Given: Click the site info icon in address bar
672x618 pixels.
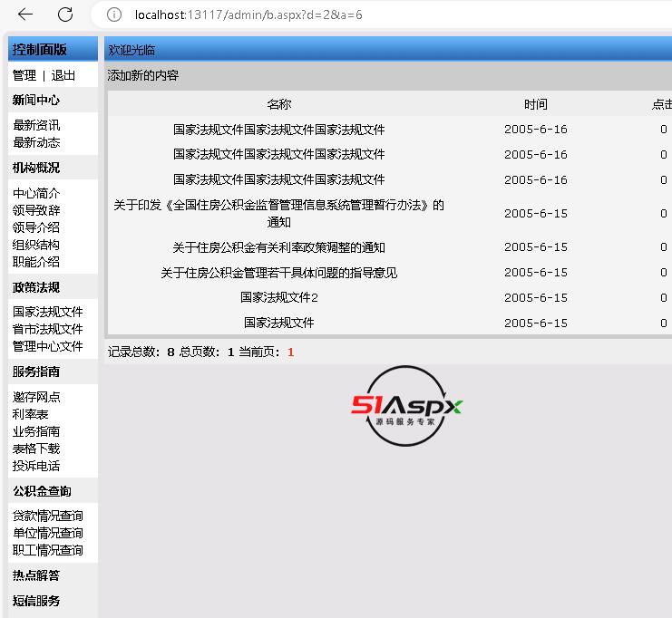Looking at the screenshot, I should [x=113, y=14].
